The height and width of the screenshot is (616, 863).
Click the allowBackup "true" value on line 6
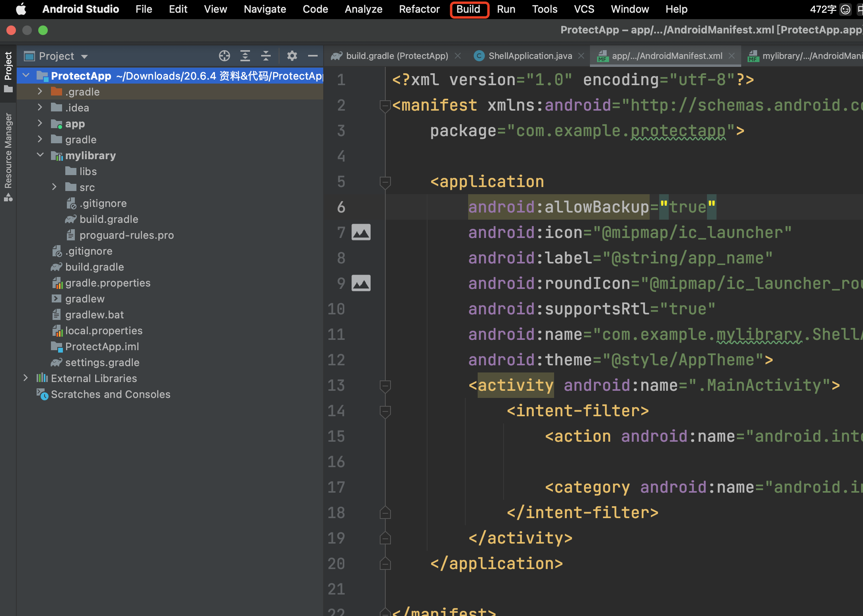687,207
